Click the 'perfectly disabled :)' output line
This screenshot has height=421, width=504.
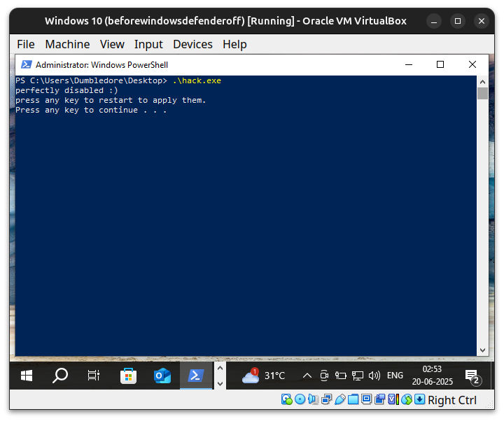(x=66, y=90)
